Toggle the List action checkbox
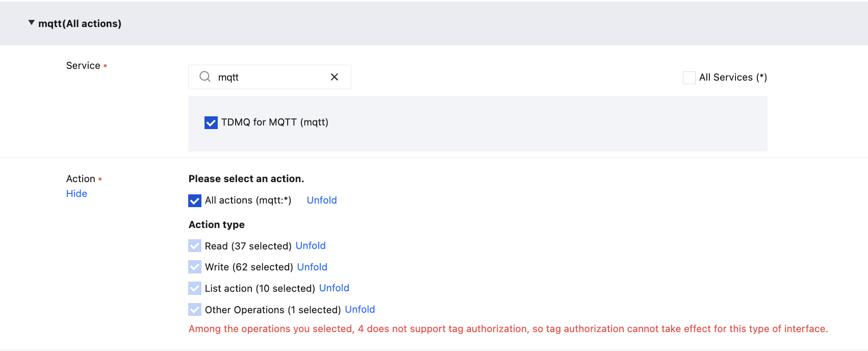Screen dimensions: 868x351 click(195, 288)
